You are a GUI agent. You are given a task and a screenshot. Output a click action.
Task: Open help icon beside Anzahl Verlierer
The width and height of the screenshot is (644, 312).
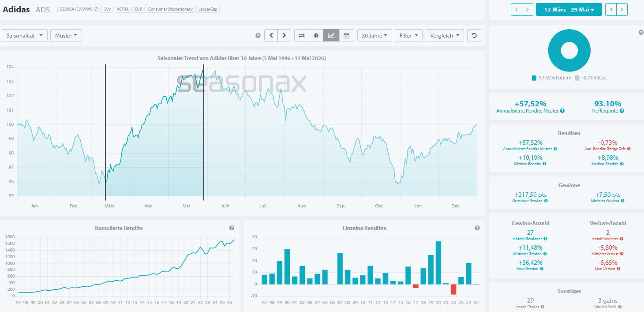621,239
